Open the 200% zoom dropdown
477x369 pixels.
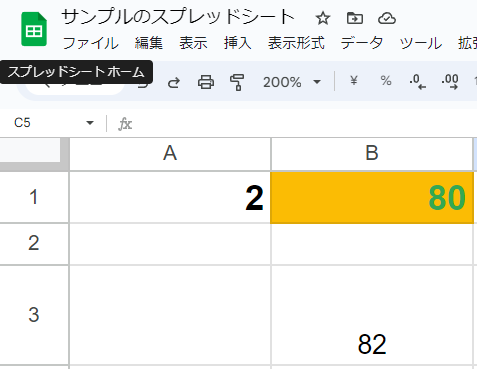292,82
